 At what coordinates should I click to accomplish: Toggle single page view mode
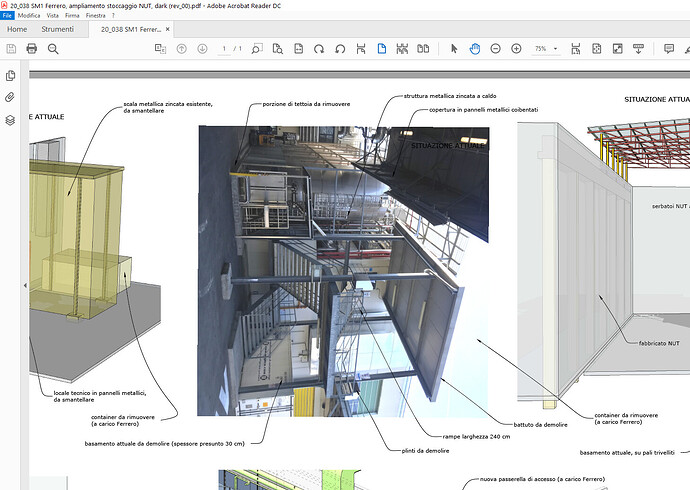click(x=381, y=49)
